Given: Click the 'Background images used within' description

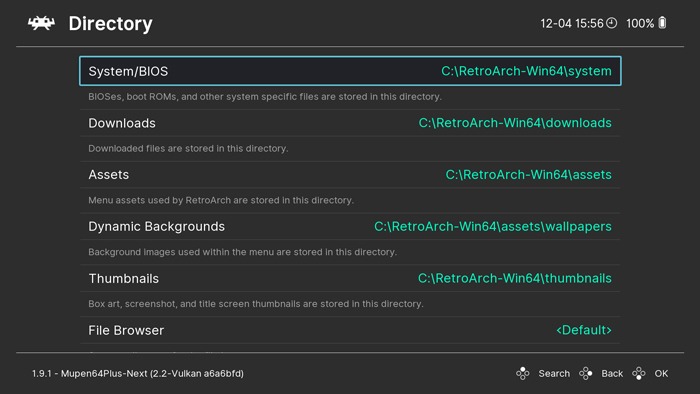Looking at the screenshot, I should (x=242, y=252).
